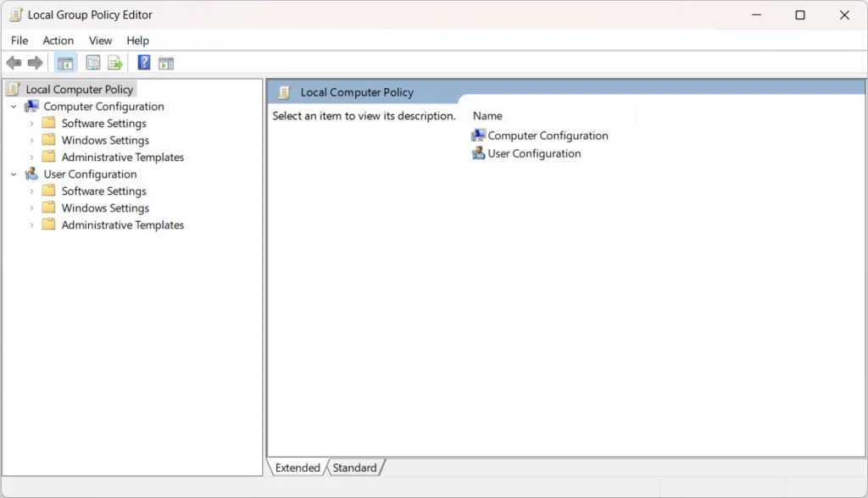
Task: Open Help via the blue question mark icon
Action: pos(144,63)
